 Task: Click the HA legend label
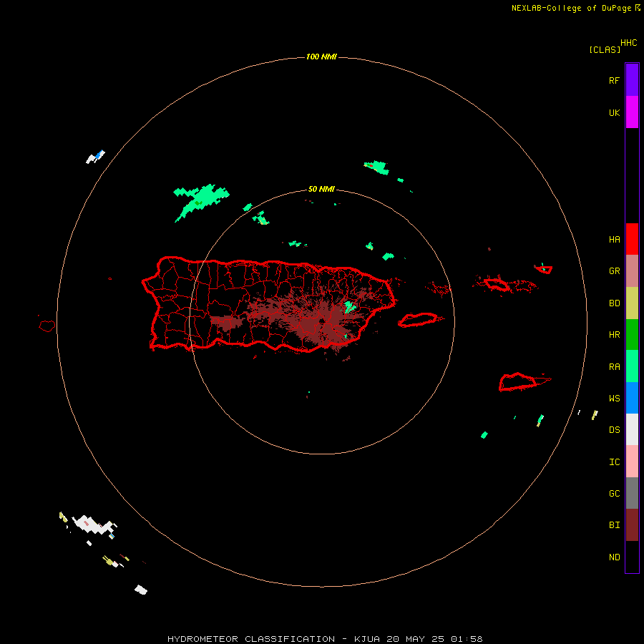pyautogui.click(x=614, y=240)
